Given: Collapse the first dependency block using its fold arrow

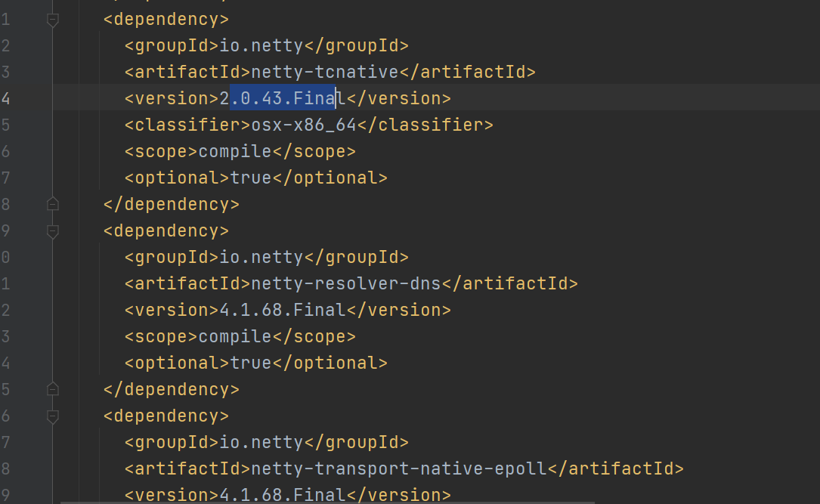Looking at the screenshot, I should click(53, 20).
